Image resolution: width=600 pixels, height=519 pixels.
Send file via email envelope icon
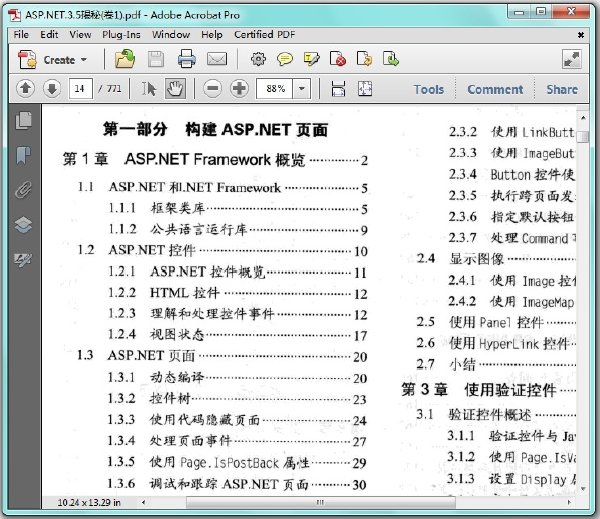tap(217, 59)
